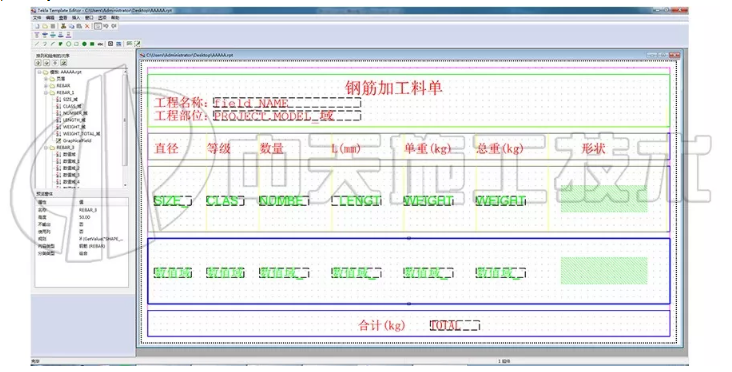This screenshot has height=372, width=732.
Task: Collapse the REBAR_3 folder node
Action: tap(46, 147)
